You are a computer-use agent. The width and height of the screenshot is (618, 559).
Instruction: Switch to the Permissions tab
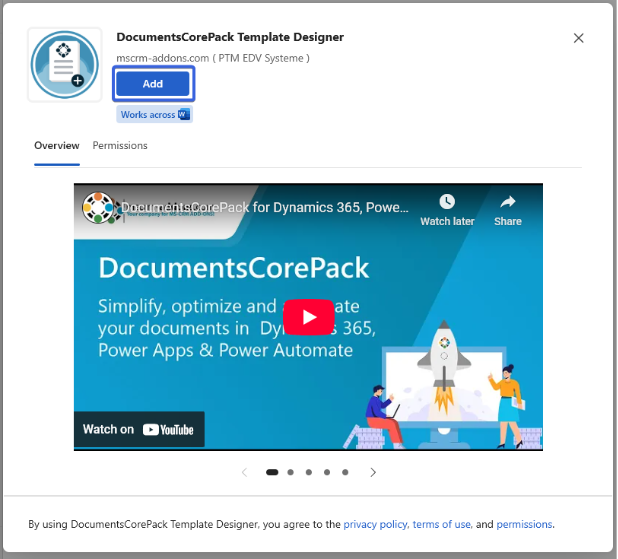tap(120, 145)
